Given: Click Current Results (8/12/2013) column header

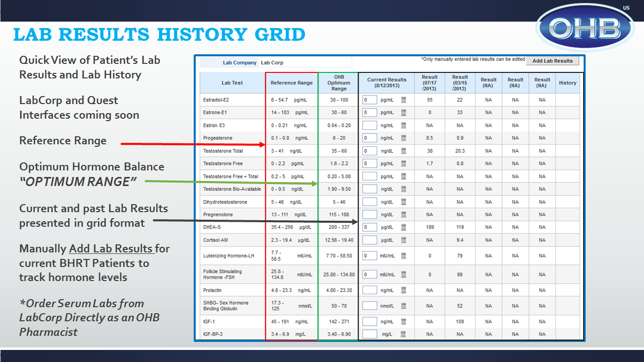Looking at the screenshot, I should click(387, 83).
